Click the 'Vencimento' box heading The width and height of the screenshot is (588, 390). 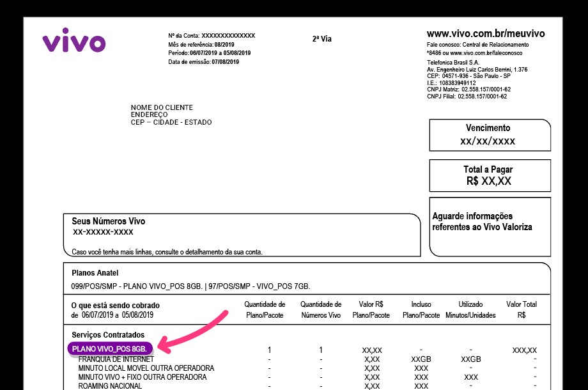point(488,128)
